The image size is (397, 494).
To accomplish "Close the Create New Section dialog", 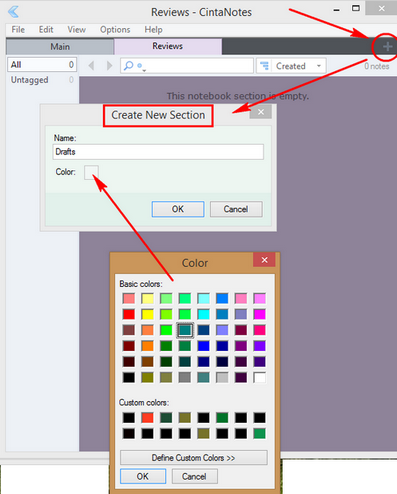I will 261,112.
